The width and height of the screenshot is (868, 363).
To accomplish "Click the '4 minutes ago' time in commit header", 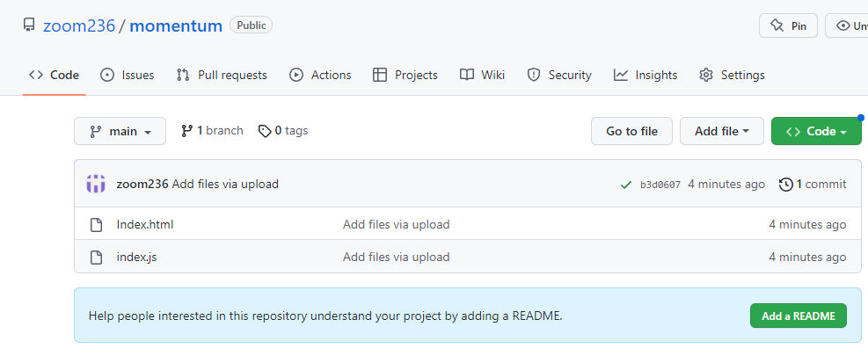I will [726, 185].
